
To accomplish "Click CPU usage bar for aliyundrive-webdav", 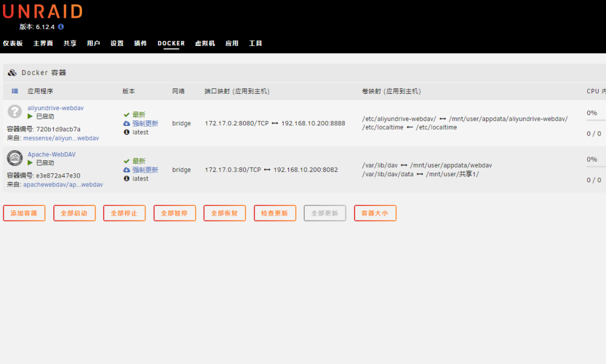I will coord(596,120).
